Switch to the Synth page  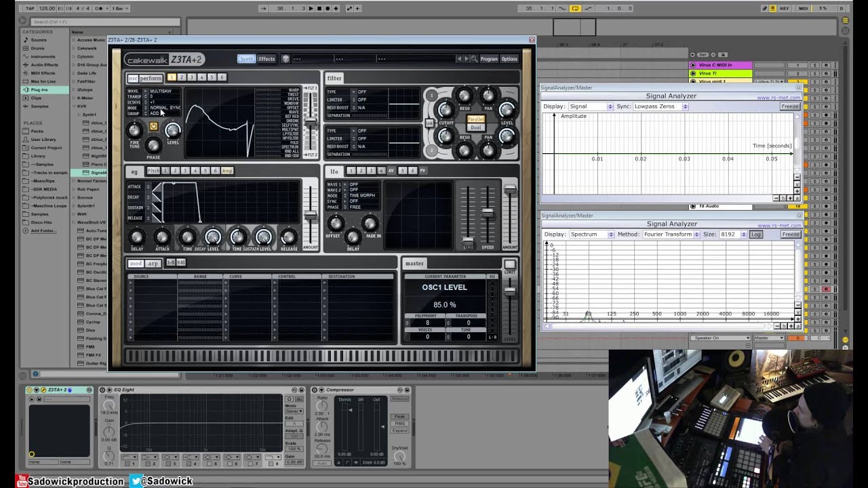246,59
